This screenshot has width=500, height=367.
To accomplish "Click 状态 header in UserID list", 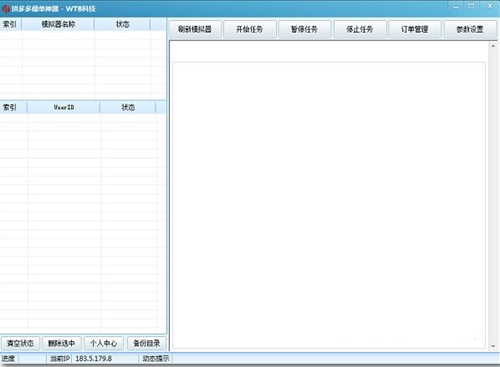I will [x=128, y=107].
